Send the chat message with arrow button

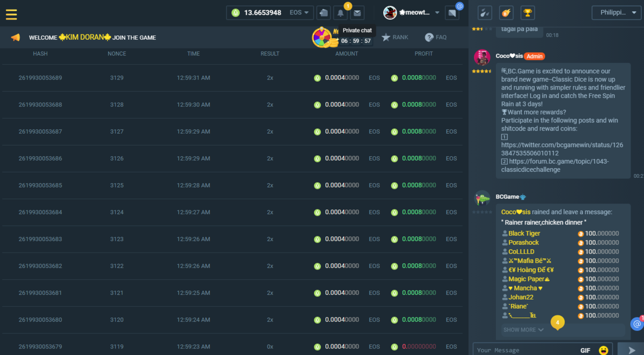(631, 350)
